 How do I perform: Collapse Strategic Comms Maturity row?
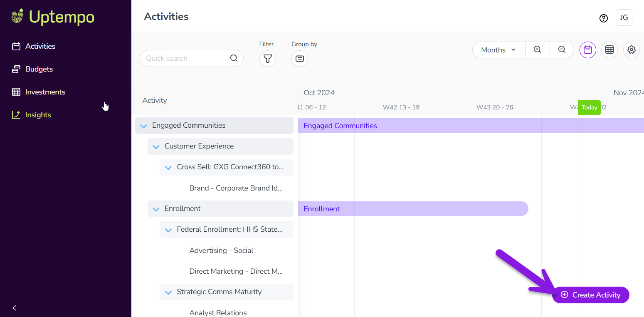click(168, 292)
